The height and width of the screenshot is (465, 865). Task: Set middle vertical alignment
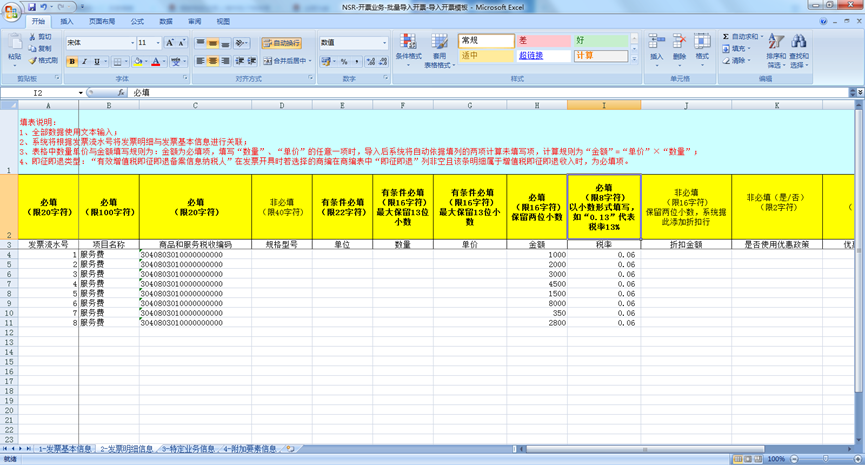pos(213,42)
